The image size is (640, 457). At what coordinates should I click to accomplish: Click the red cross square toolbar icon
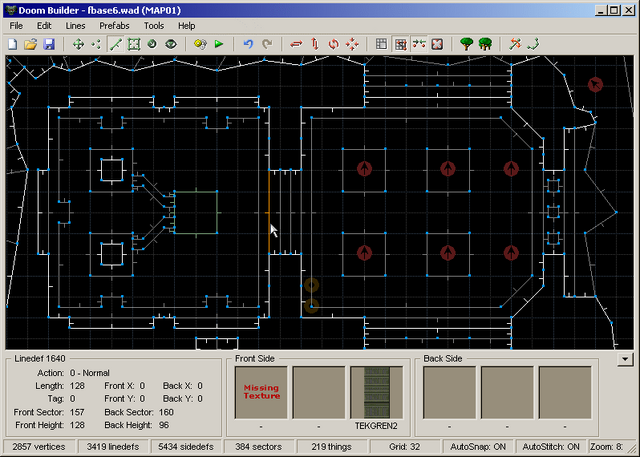437,44
